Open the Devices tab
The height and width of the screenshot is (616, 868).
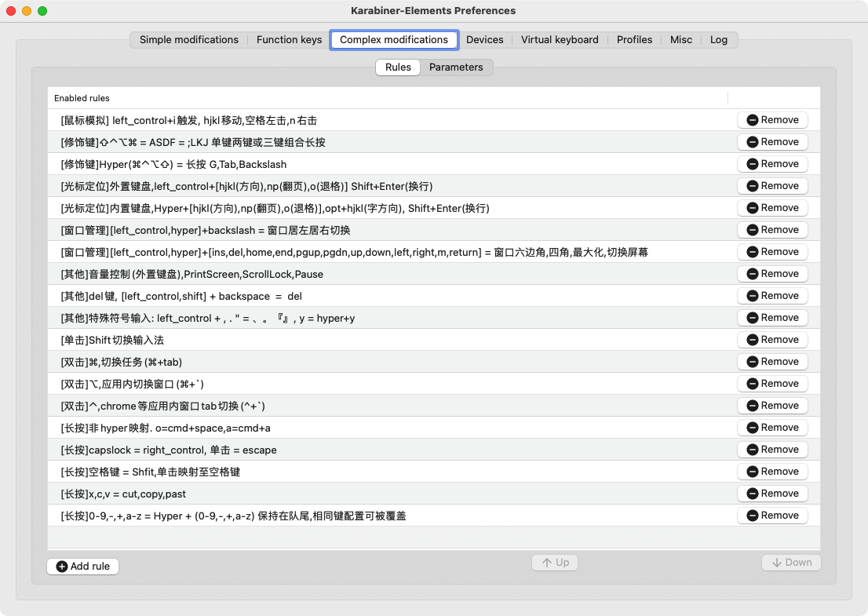[484, 40]
